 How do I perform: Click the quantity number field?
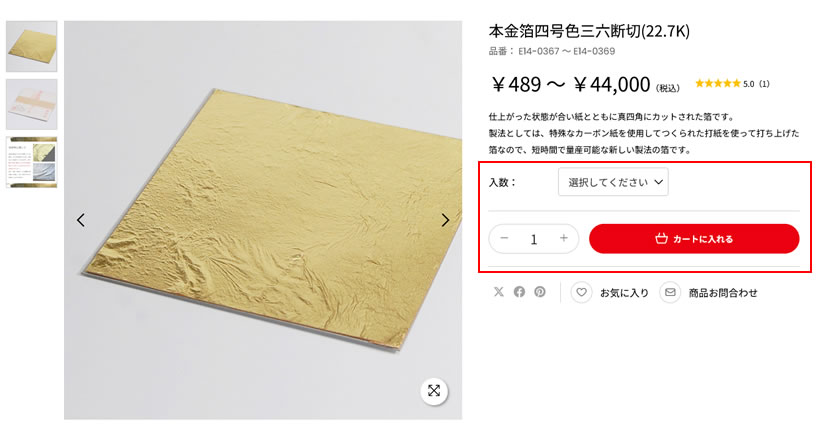coord(534,240)
